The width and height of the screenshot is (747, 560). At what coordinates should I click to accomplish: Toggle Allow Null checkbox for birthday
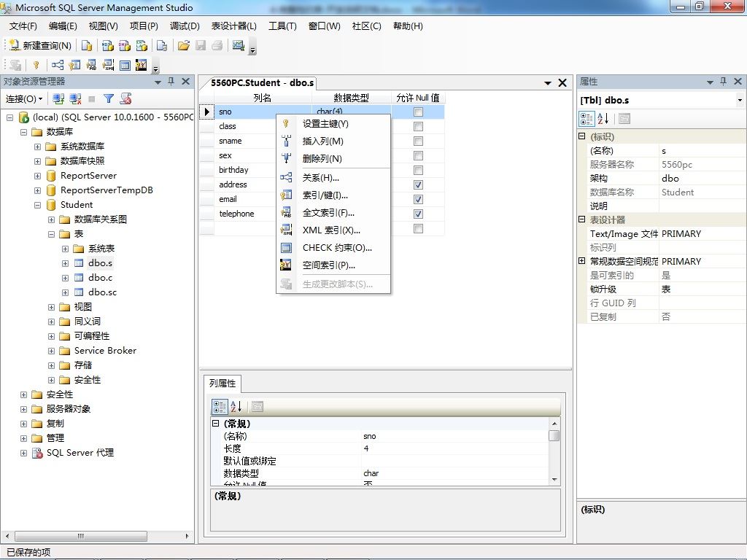[418, 170]
